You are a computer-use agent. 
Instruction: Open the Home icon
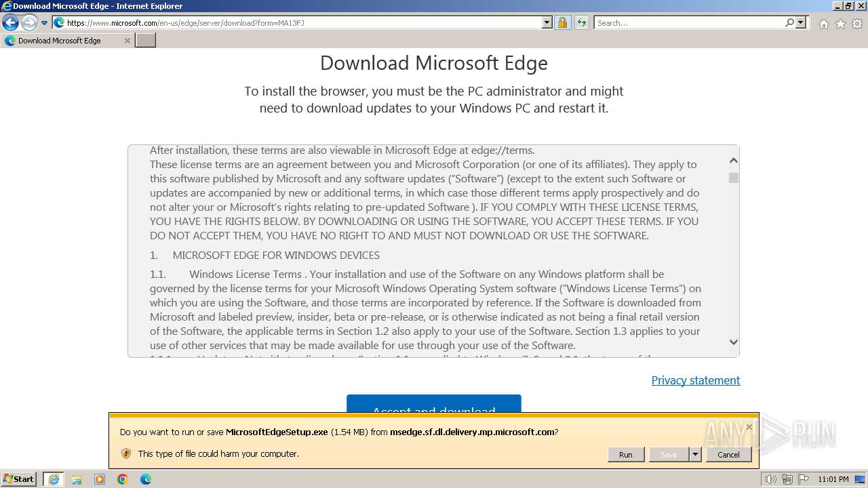pyautogui.click(x=823, y=24)
